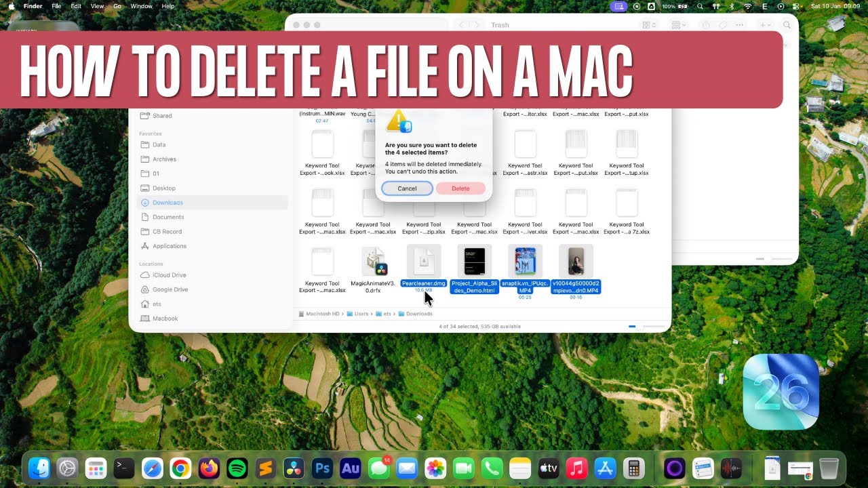Open Google Chrome in the Dock
Viewport: 868px width, 488px height.
(x=180, y=468)
